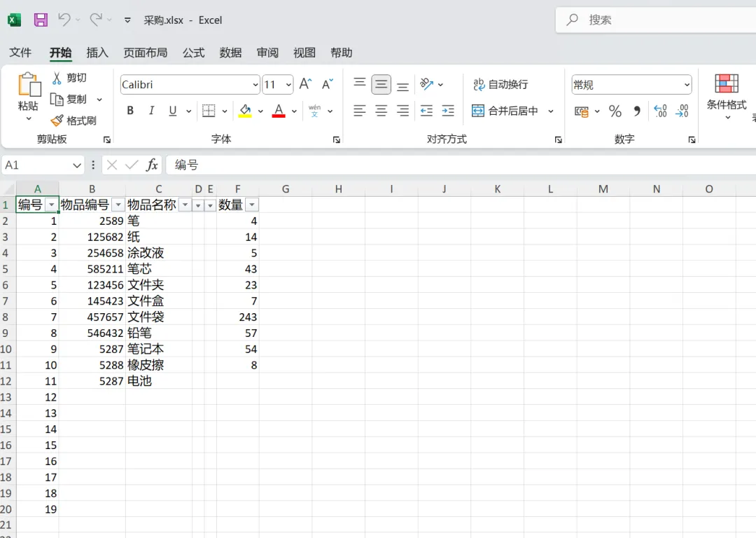
Task: Click the Redo arrow icon
Action: 96,20
